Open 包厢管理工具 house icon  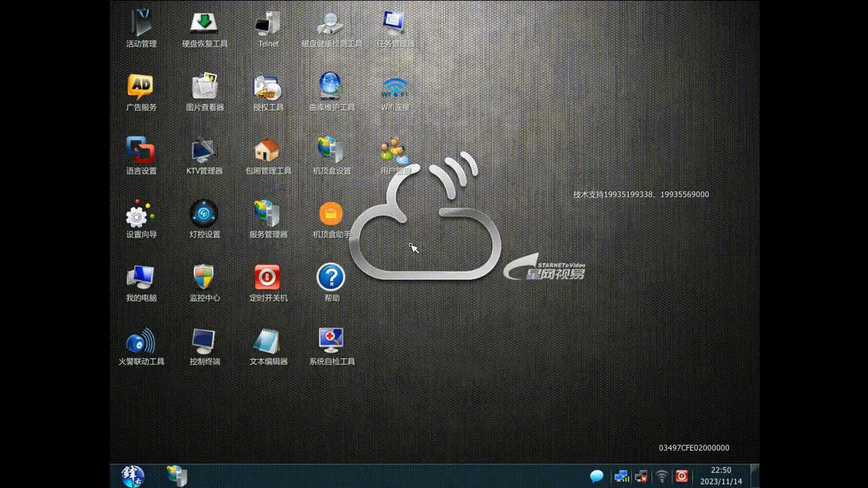pyautogui.click(x=268, y=151)
